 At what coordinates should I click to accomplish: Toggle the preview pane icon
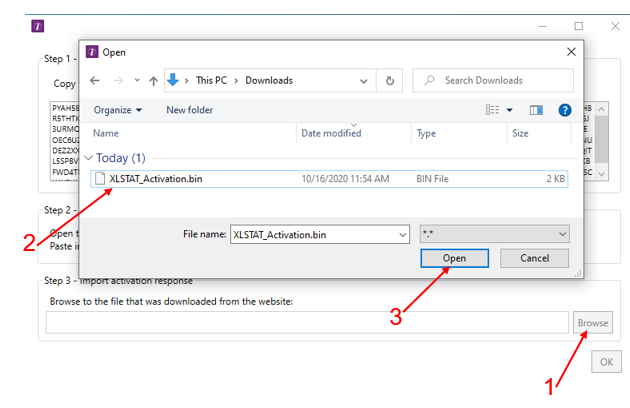pos(536,110)
